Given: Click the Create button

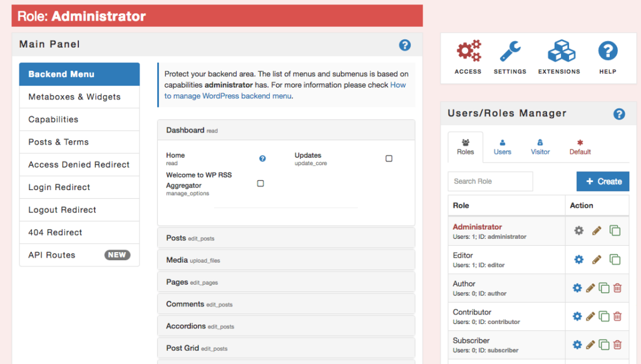Looking at the screenshot, I should (602, 181).
